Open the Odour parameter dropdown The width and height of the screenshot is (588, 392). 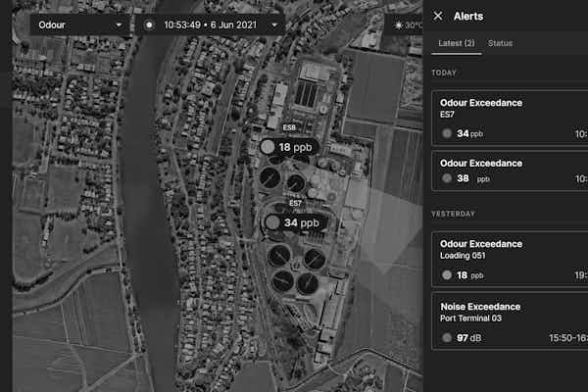79,24
